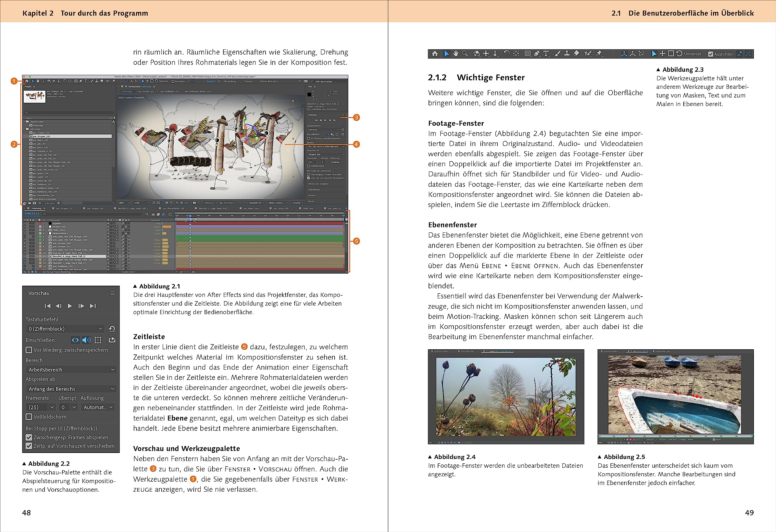Select Rotation tool in Abbildung 2.3 toolbar

(x=507, y=54)
